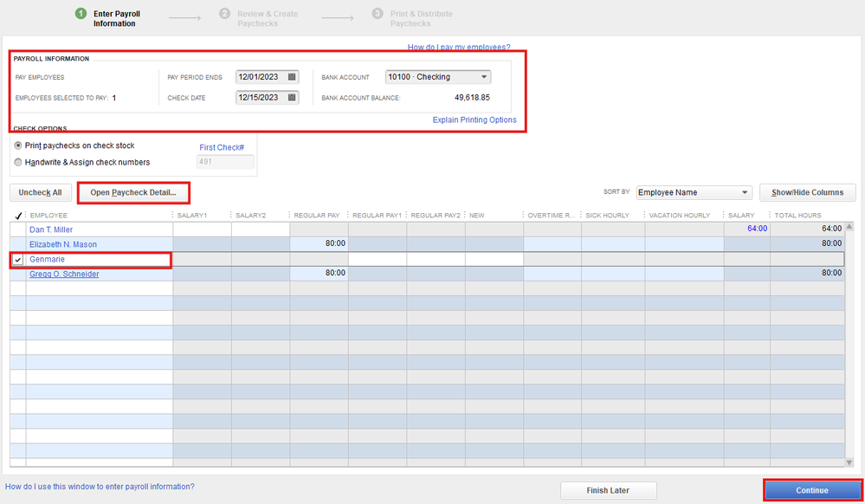The width and height of the screenshot is (865, 504).
Task: Open employee Gregg O. Schneider
Action: coord(65,275)
